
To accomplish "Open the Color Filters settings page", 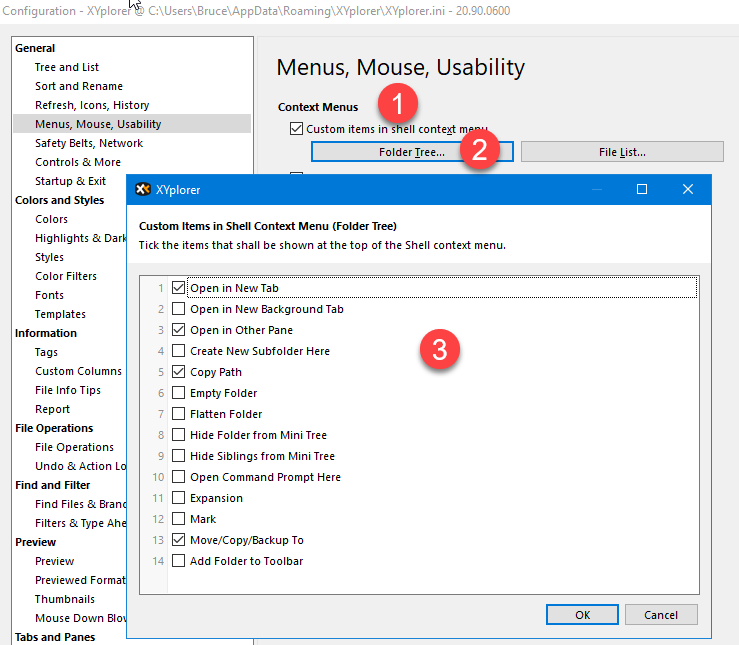I will 66,276.
